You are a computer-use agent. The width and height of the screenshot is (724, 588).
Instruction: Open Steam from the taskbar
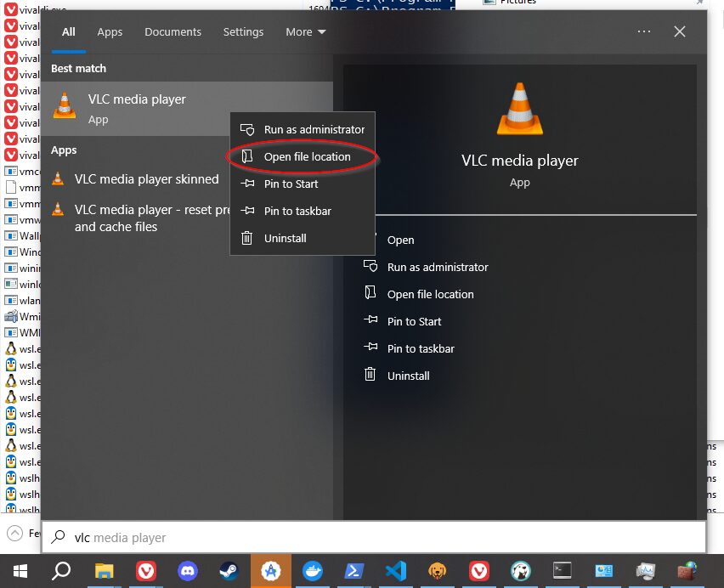229,571
